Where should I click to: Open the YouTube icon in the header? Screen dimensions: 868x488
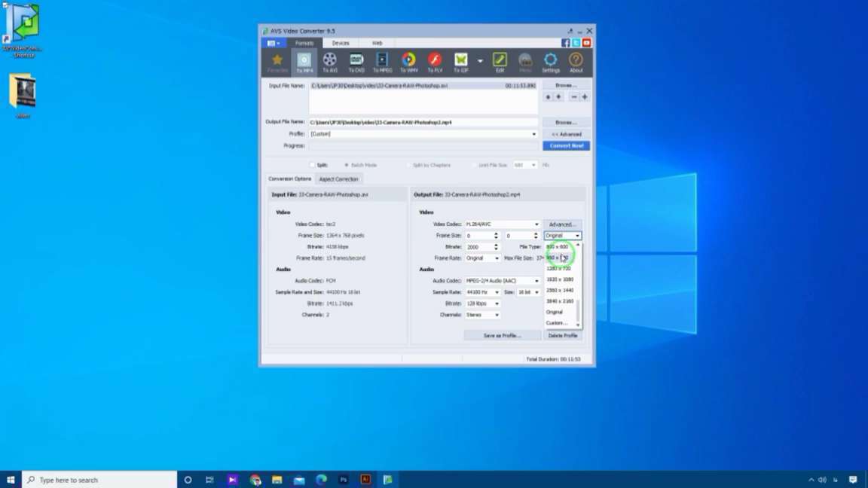point(586,43)
